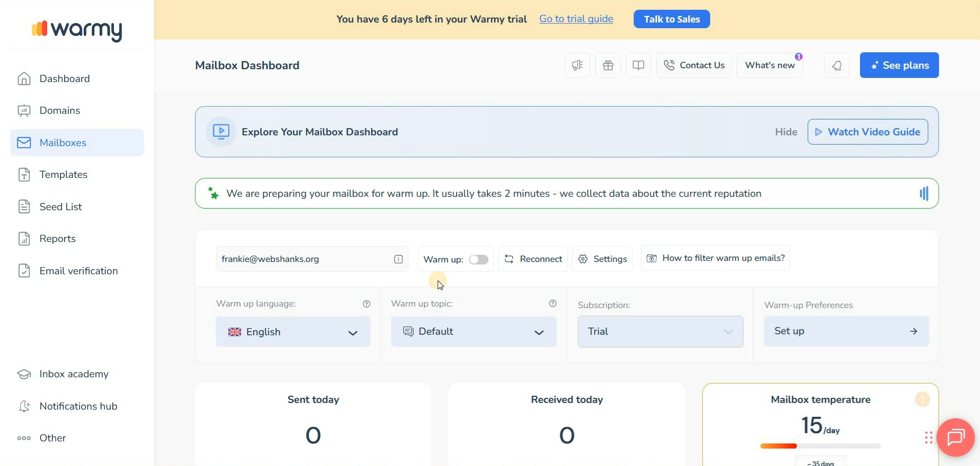The width and height of the screenshot is (980, 466).
Task: Click the chat widget drag handle dots
Action: pos(929,437)
